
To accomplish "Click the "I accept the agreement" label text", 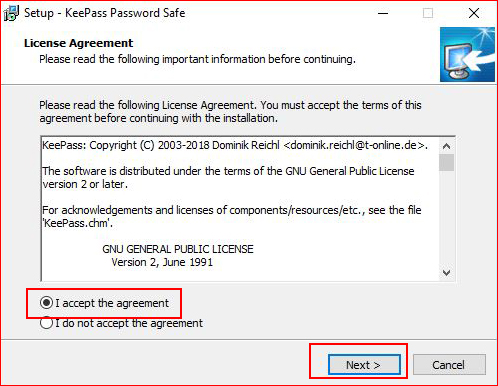I will tap(112, 303).
